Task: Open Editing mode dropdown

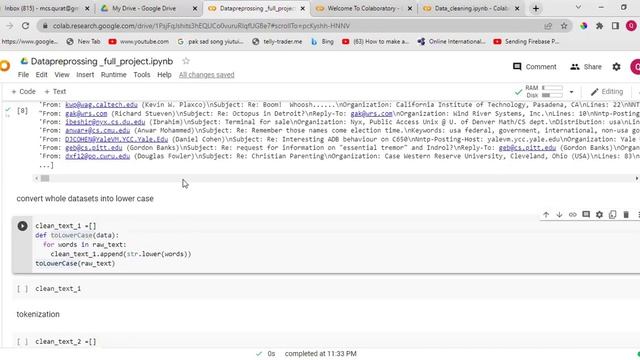Action: [607, 92]
